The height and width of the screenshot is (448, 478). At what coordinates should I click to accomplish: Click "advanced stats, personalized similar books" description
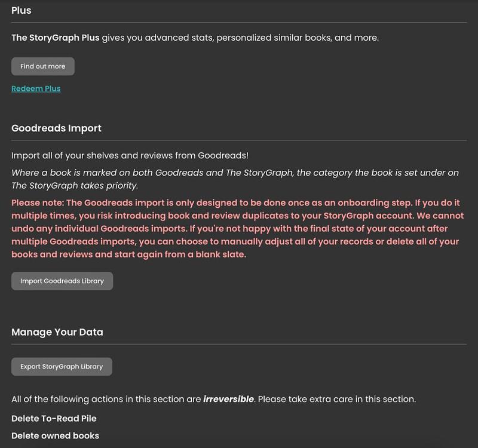240,38
